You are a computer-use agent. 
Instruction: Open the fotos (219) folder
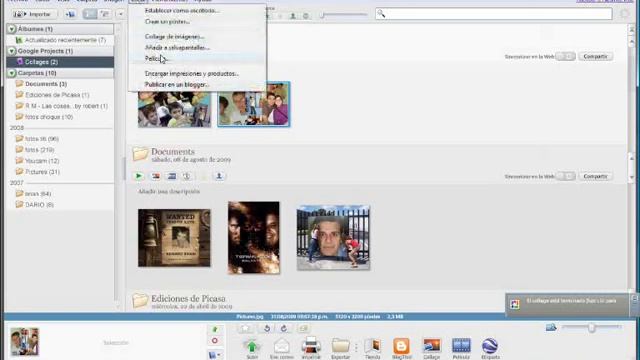(x=39, y=150)
